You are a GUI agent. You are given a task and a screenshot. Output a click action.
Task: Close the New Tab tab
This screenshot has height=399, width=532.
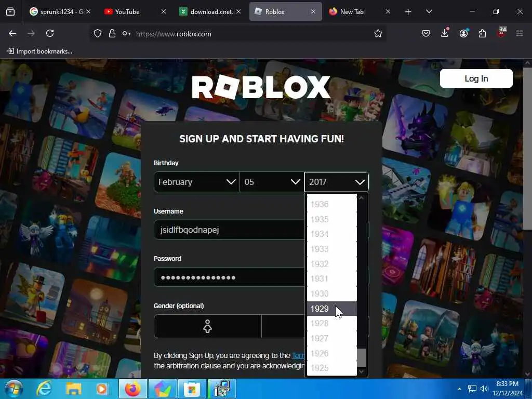388,11
